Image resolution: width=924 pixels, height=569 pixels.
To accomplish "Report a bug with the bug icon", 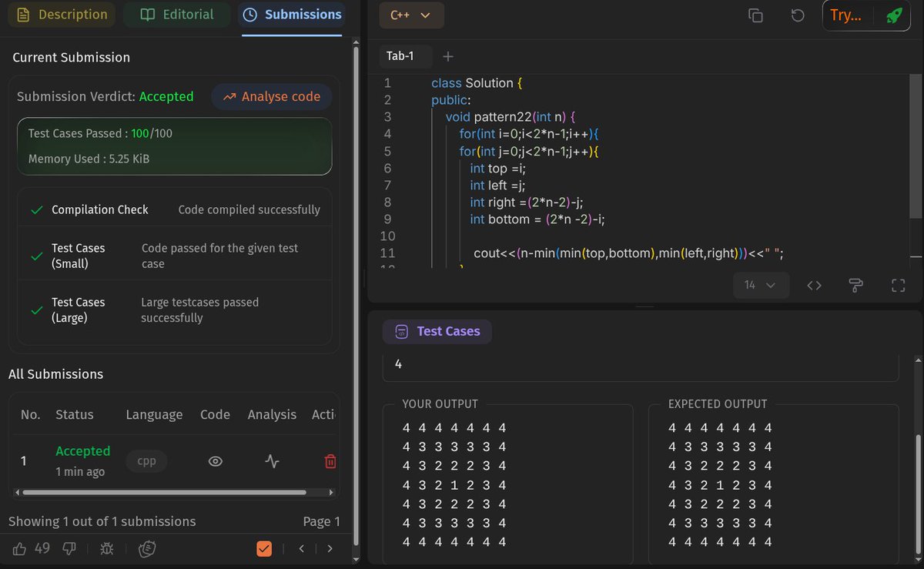I will 106,549.
